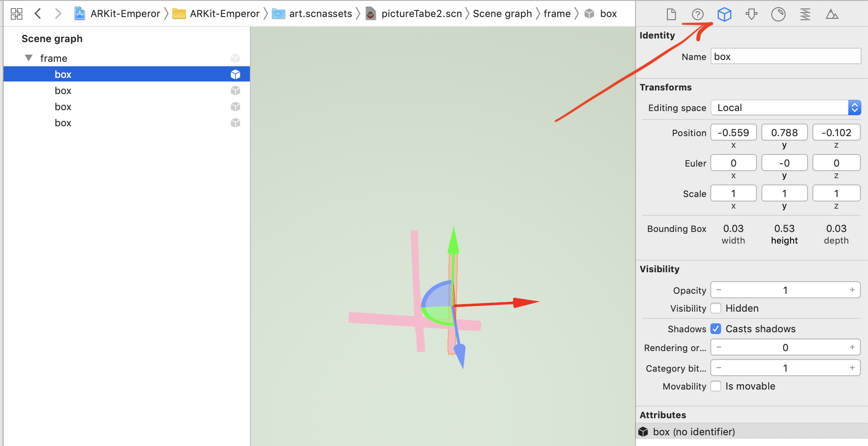Select ARKit-Emperor project in breadcrumb path
The width and height of the screenshot is (868, 446).
tap(125, 14)
